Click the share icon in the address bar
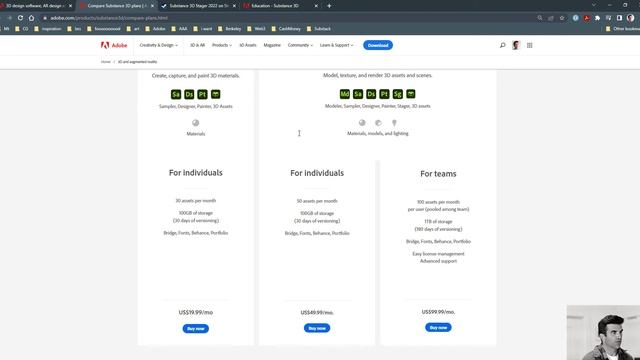The image size is (640, 360). coord(551,18)
